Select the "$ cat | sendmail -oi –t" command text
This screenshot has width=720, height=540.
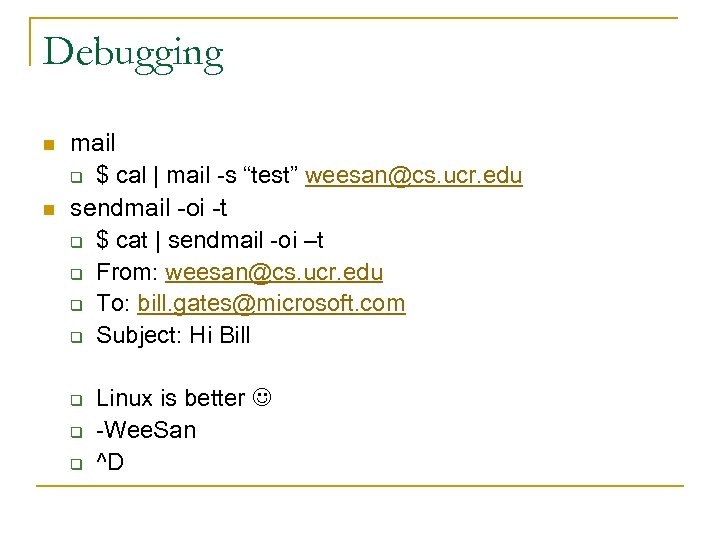(x=209, y=240)
